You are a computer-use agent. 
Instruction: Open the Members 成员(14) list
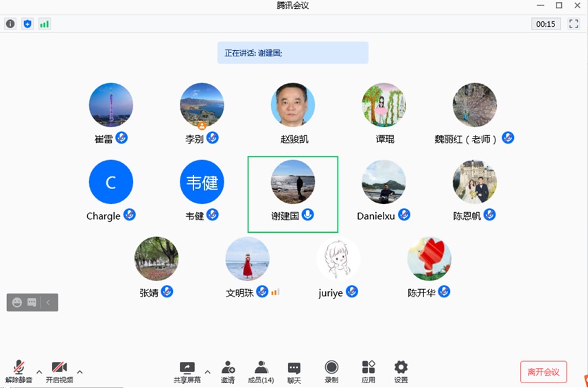[261, 372]
